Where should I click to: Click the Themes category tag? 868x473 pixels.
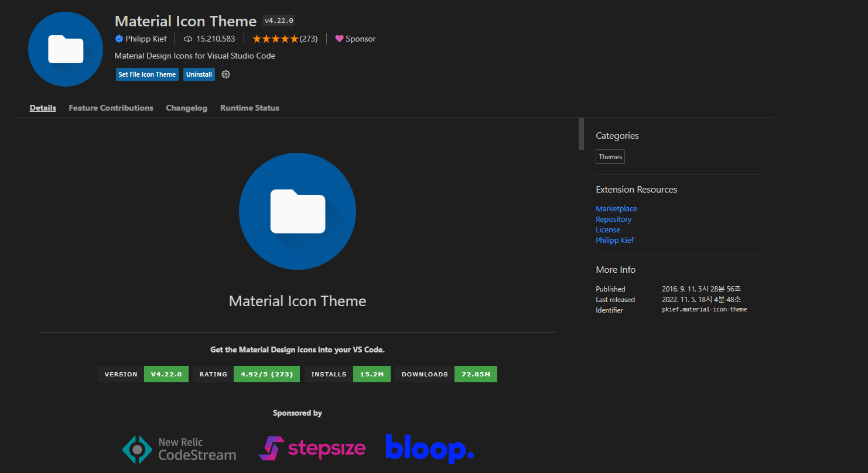point(610,156)
